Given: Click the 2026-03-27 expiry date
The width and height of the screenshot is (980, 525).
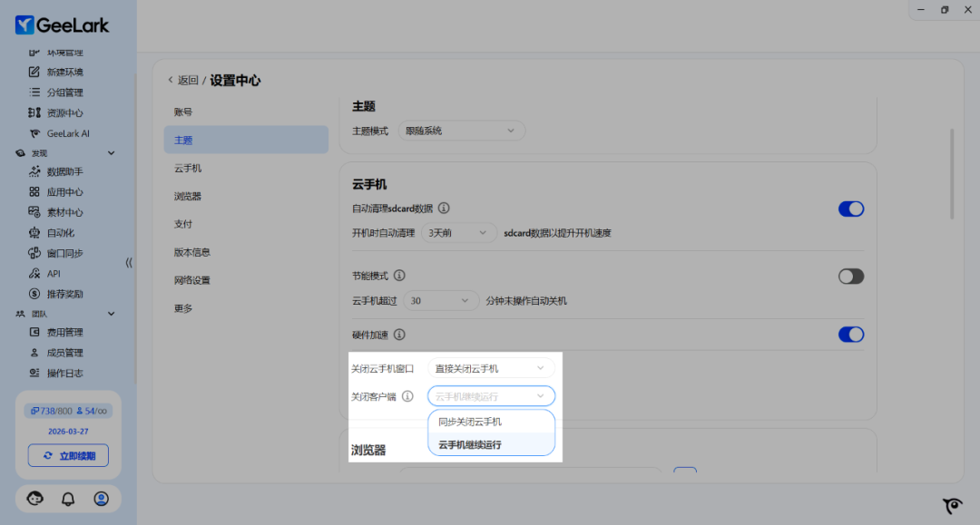Looking at the screenshot, I should (68, 432).
